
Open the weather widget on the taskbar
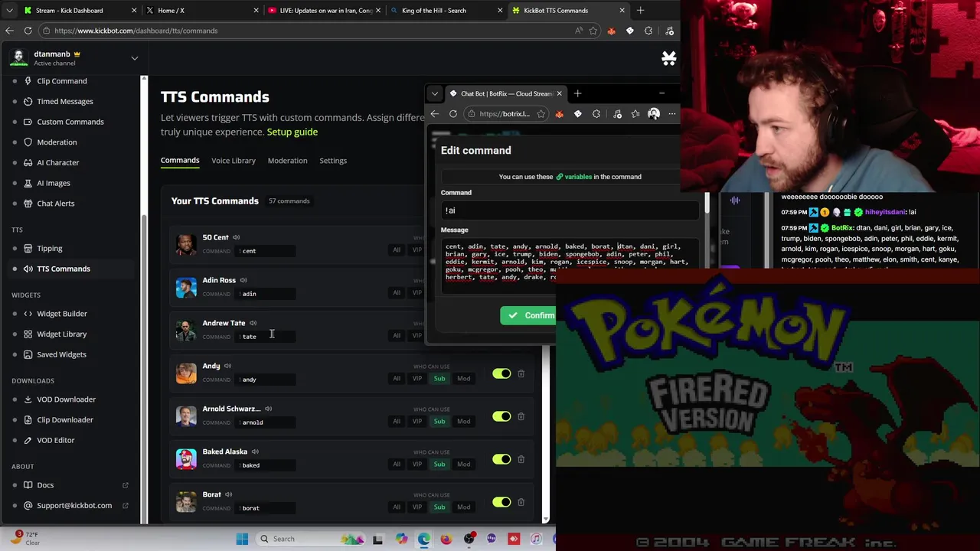point(23,538)
